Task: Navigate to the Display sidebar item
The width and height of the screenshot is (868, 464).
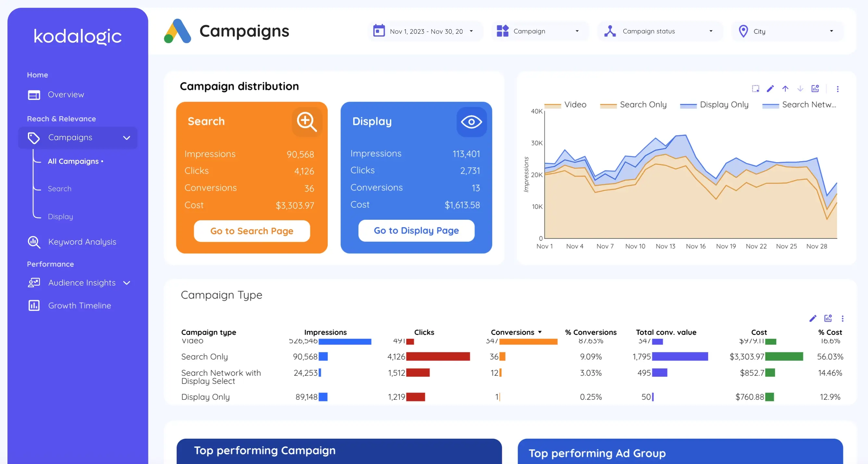Action: point(60,216)
